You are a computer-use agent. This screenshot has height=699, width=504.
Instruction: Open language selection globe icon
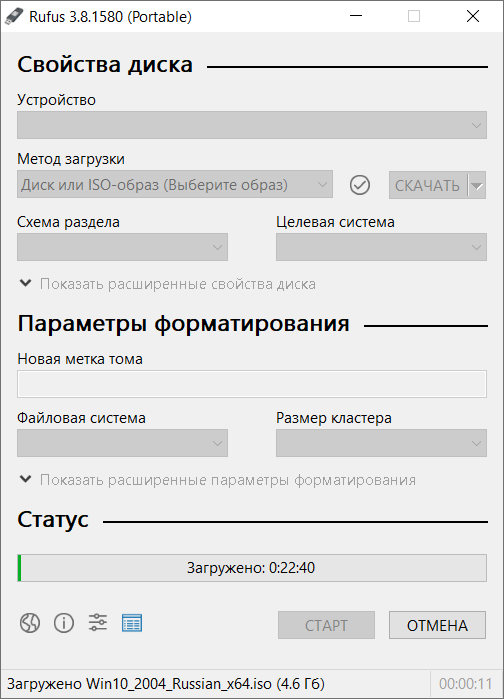click(x=30, y=623)
